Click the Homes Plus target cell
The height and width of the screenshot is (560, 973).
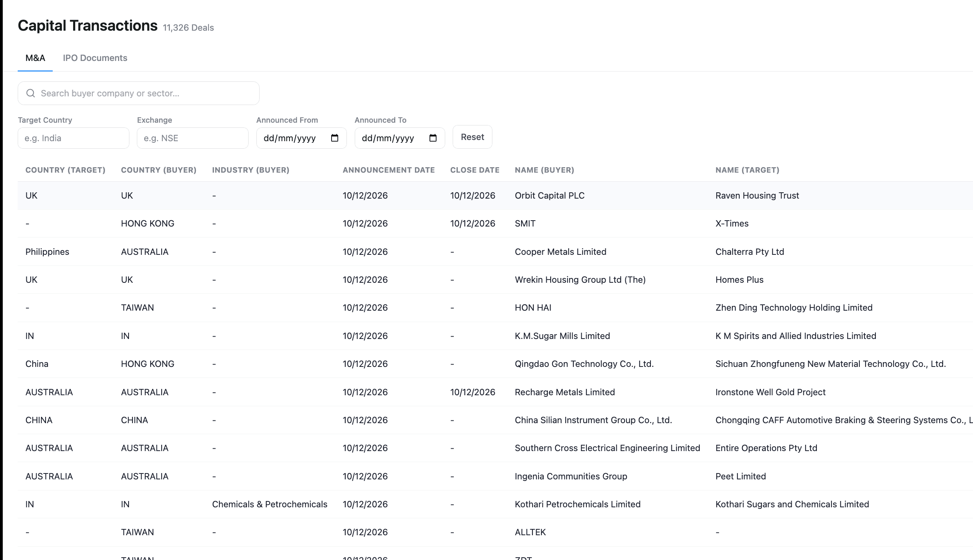(x=739, y=280)
